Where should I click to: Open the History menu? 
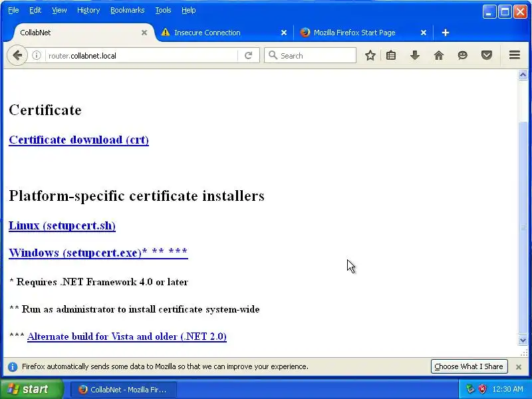tap(88, 10)
